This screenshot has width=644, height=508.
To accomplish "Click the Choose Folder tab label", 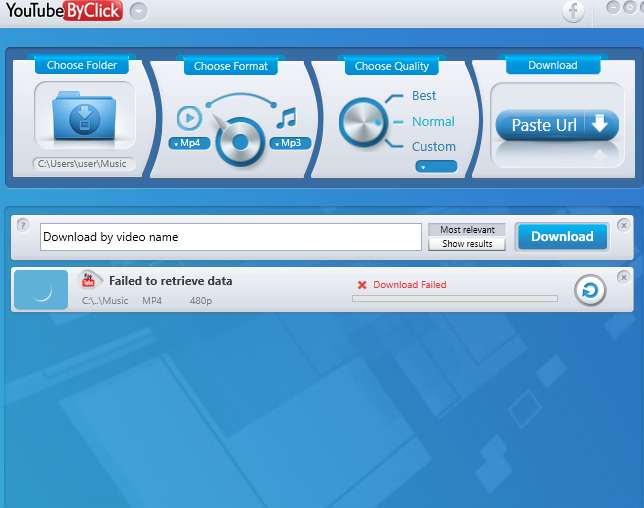I will 82,65.
